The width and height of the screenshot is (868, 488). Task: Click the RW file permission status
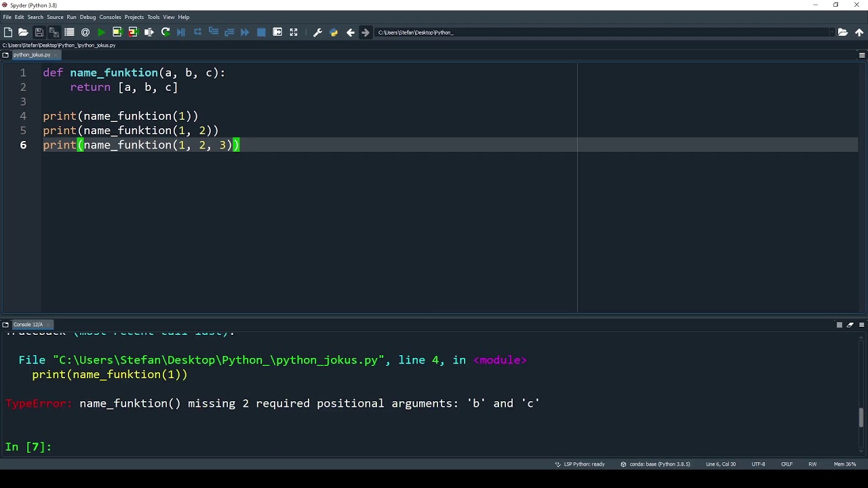click(812, 464)
